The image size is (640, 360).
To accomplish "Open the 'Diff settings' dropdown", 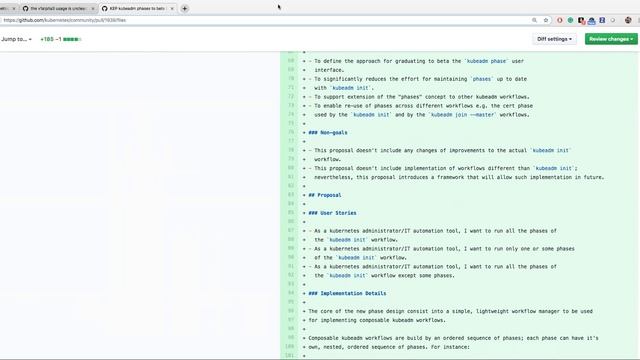I will 554,39.
